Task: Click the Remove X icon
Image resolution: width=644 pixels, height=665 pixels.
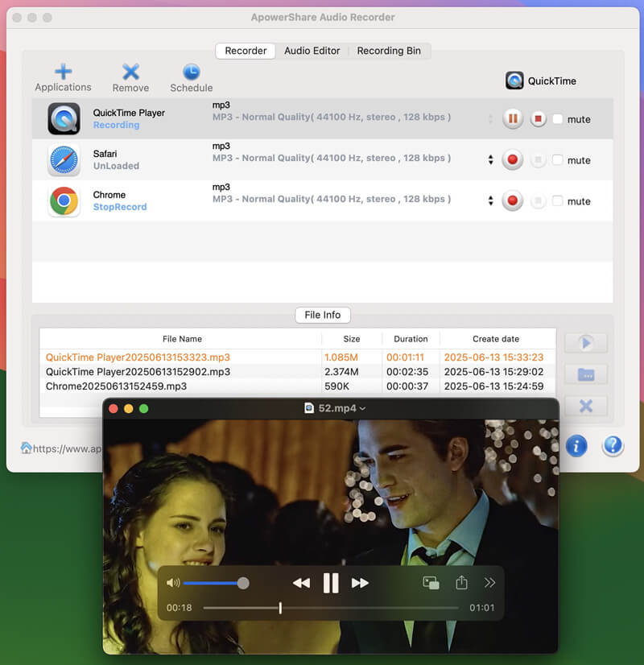Action: 130,72
